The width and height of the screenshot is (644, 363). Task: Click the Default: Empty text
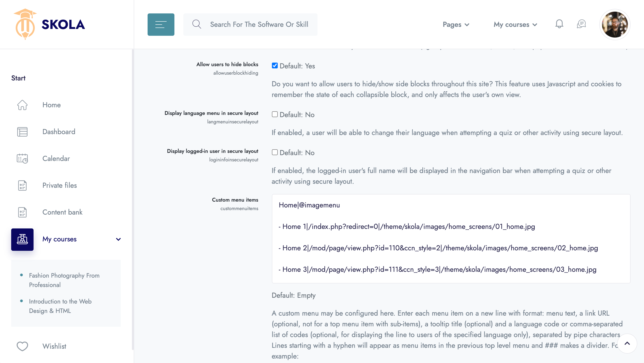tap(294, 295)
